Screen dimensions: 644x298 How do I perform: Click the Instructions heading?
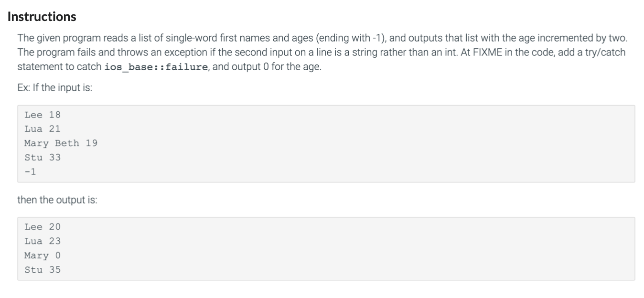coord(42,17)
